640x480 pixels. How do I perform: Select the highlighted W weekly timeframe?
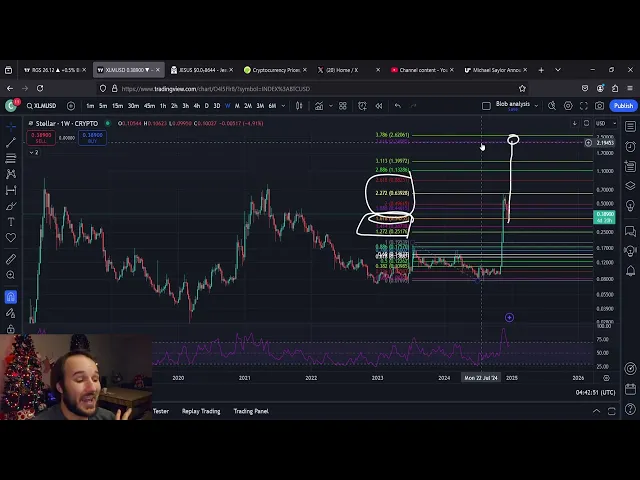click(x=227, y=106)
